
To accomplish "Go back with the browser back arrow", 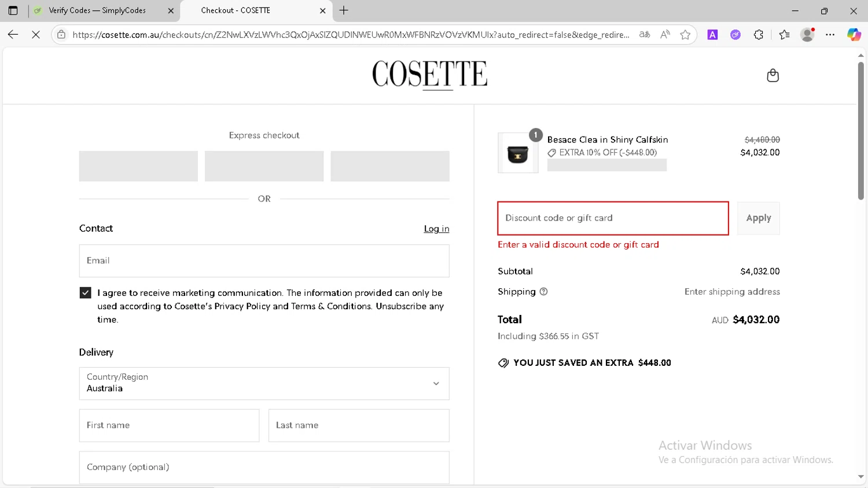I will pyautogui.click(x=13, y=35).
